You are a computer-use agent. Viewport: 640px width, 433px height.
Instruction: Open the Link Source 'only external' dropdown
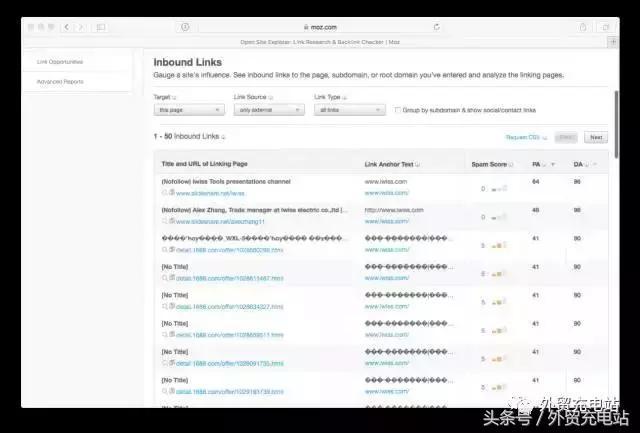tap(269, 110)
